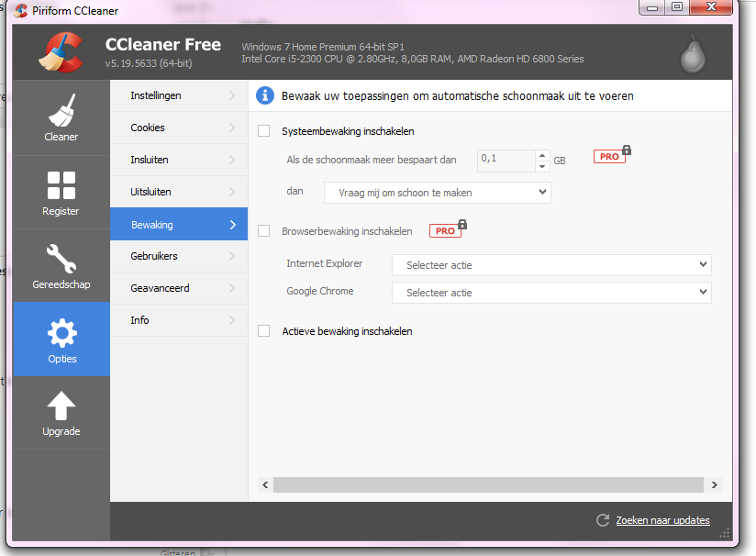Click Zoeken naar updates link

click(662, 520)
